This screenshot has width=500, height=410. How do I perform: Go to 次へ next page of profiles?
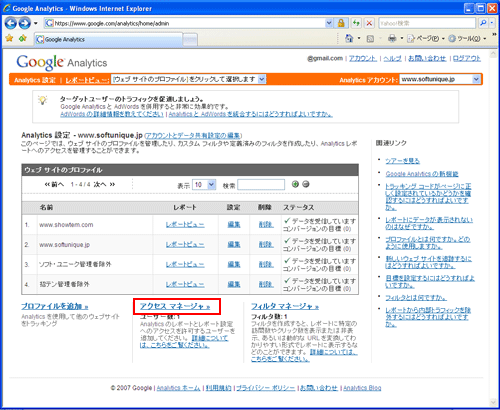pos(104,184)
